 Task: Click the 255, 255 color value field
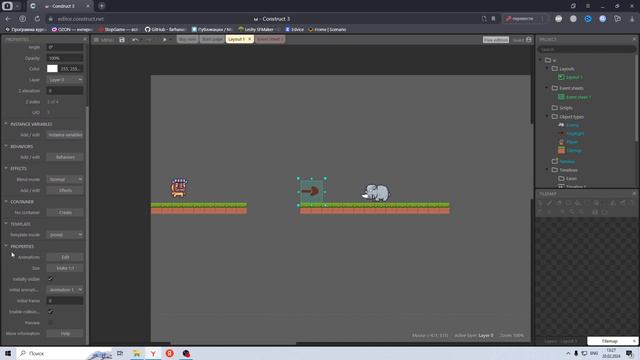pos(71,69)
